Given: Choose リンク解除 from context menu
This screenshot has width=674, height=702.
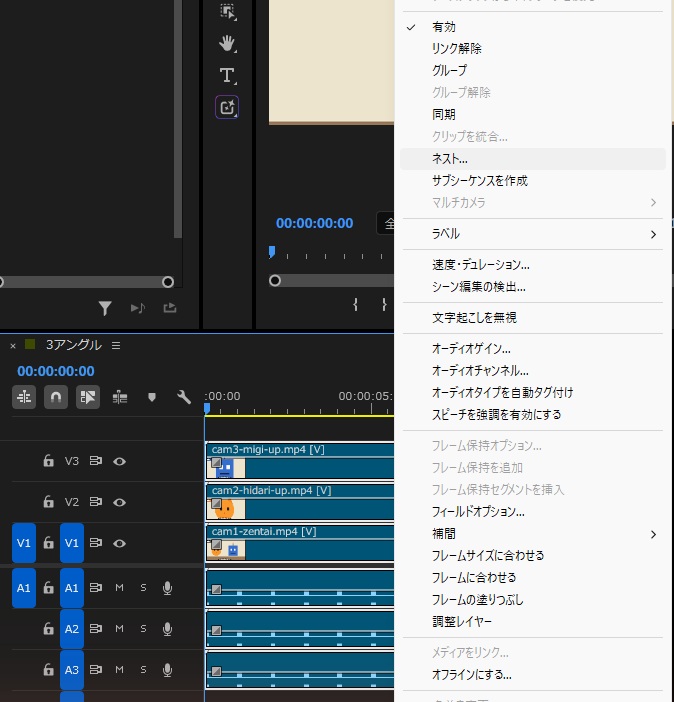Looking at the screenshot, I should pos(532,49).
